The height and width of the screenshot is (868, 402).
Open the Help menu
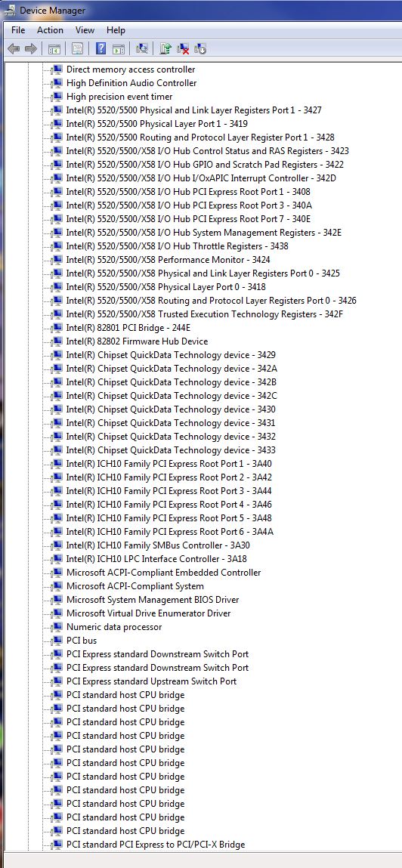coord(116,30)
